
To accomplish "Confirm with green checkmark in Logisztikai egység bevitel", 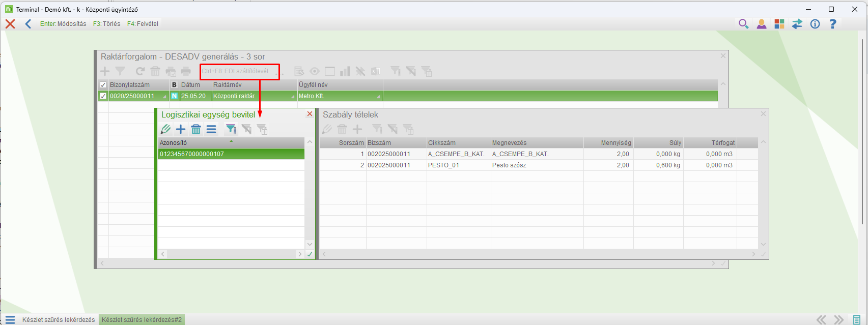I will (310, 254).
